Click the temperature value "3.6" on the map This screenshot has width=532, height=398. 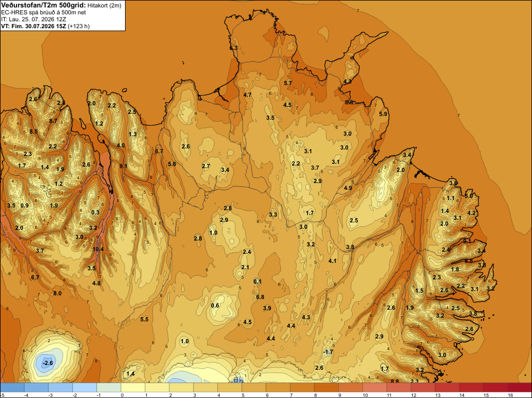click(453, 183)
